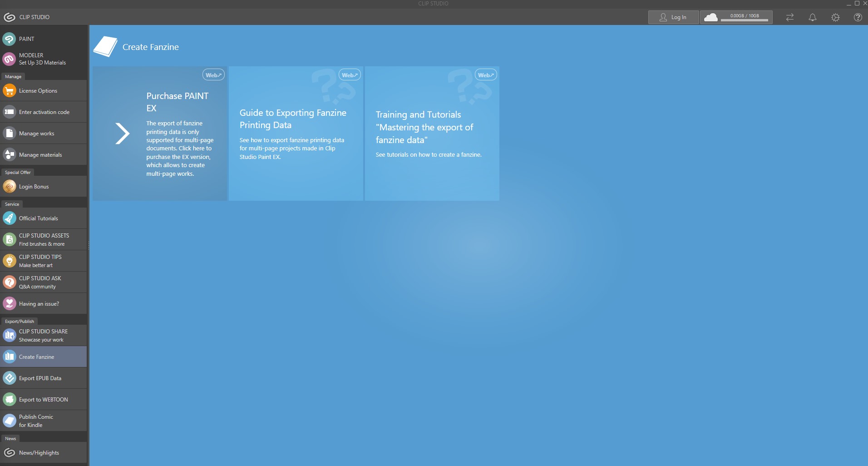Screen dimensions: 868x466
Task: Select News/Highlights menu entry
Action: (44, 453)
